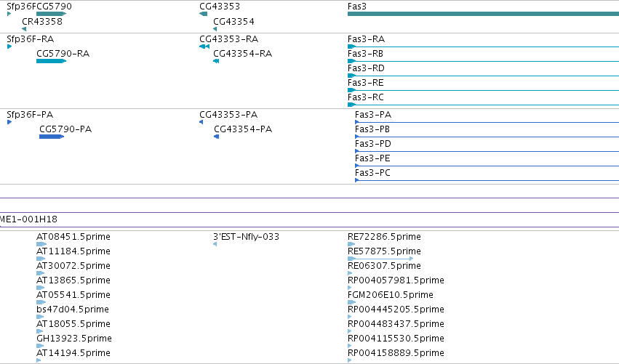Screen dimensions: 619x364
Task: Select the FGM206E10.5prime EST label
Action: coord(391,296)
